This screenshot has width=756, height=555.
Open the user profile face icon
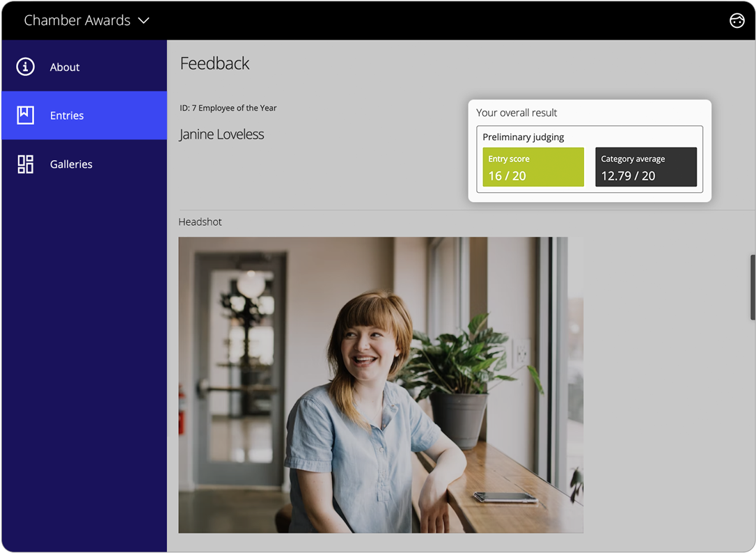737,21
